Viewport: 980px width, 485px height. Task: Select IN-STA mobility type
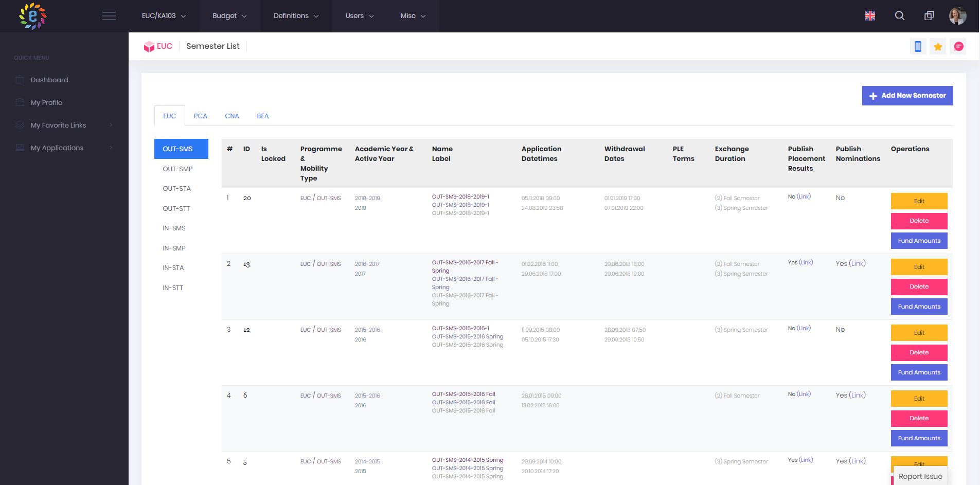pos(181,267)
